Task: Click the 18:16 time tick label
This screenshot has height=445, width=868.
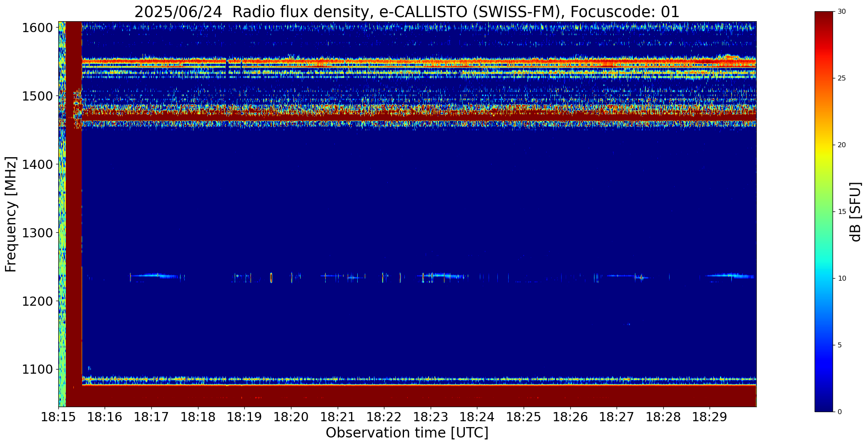Action: click(x=105, y=417)
